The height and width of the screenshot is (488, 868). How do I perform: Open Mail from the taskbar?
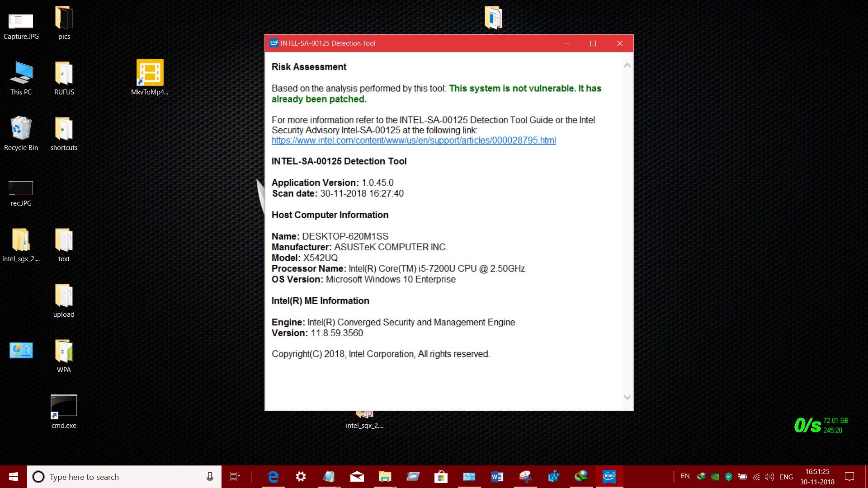[357, 477]
